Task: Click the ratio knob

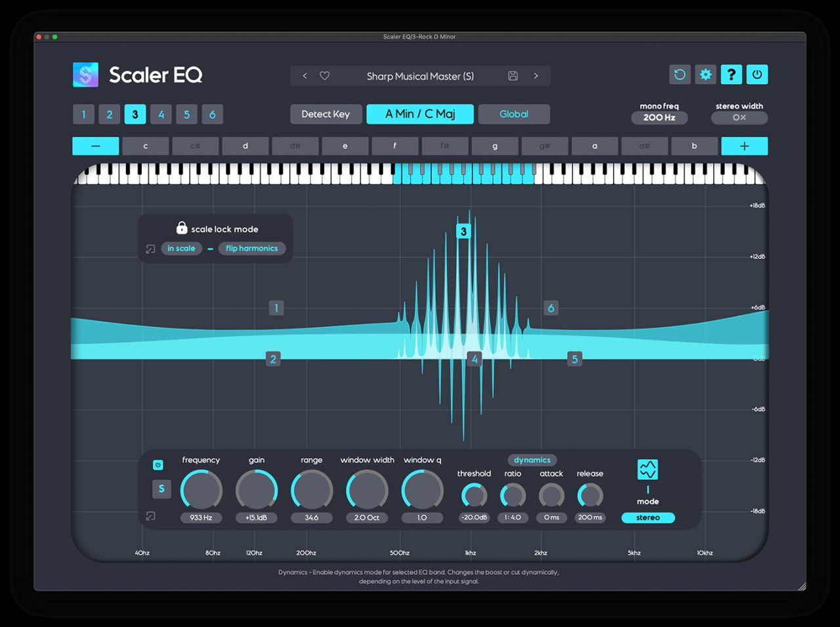Action: (513, 496)
